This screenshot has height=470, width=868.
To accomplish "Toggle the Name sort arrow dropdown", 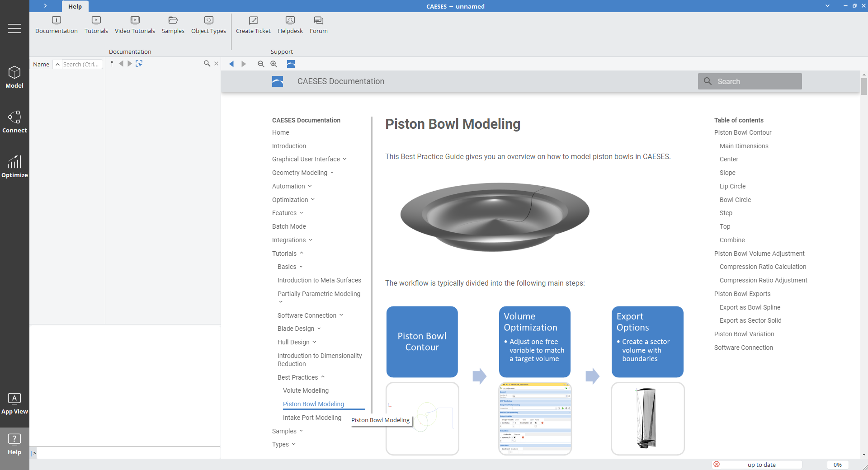I will coord(57,64).
